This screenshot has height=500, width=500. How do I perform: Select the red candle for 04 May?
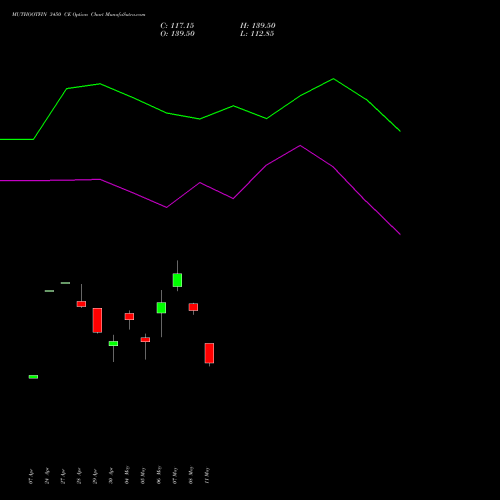pos(129,316)
